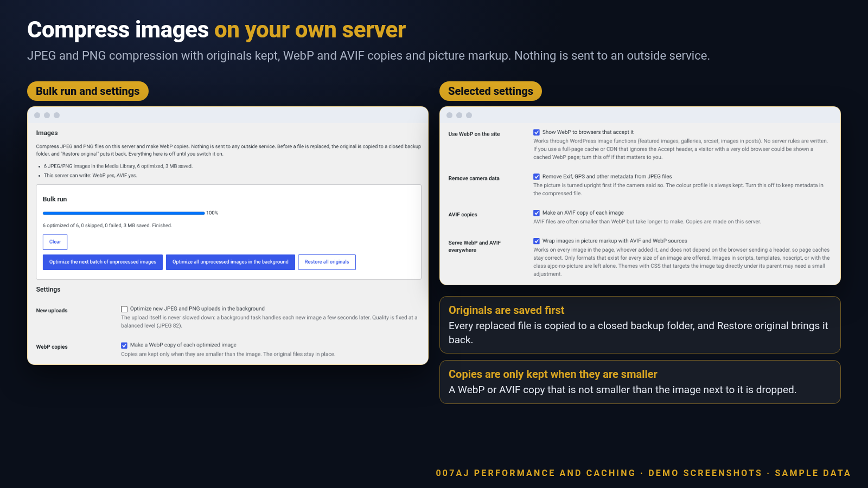Viewport: 868px width, 488px height.
Task: Click the Bulk run progress bar
Action: click(124, 213)
